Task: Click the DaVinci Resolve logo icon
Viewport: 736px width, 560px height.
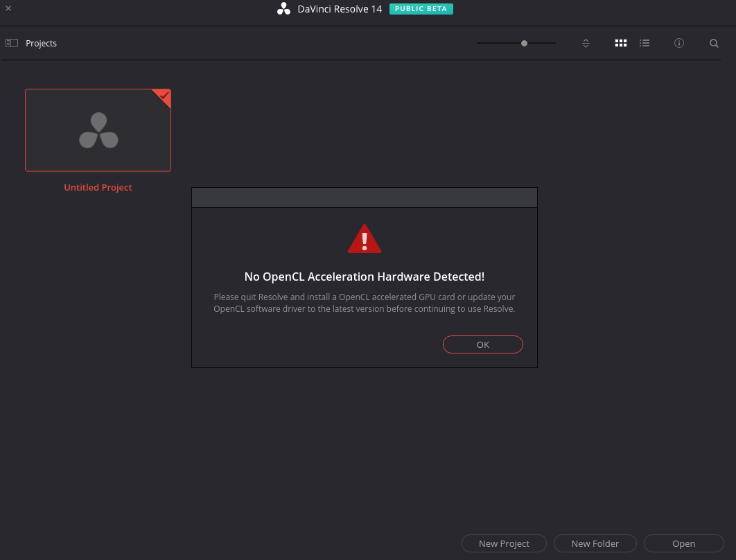Action: coord(283,9)
